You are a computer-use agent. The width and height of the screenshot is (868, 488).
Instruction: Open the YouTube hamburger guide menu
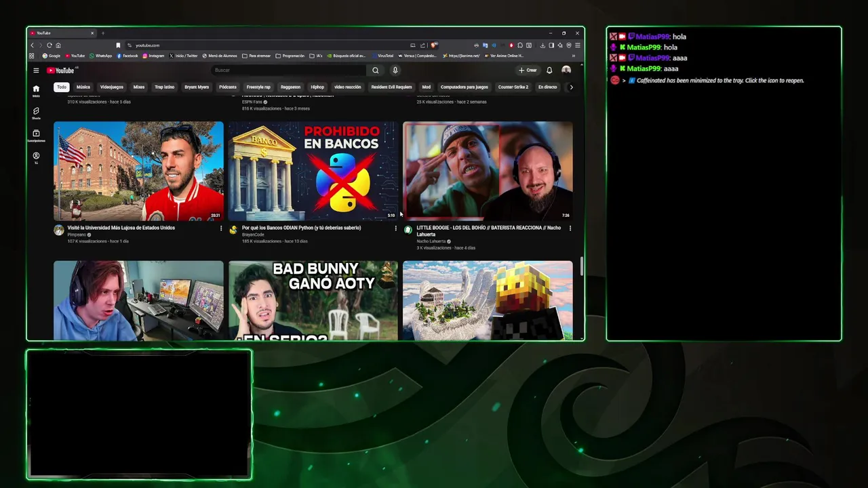click(36, 70)
